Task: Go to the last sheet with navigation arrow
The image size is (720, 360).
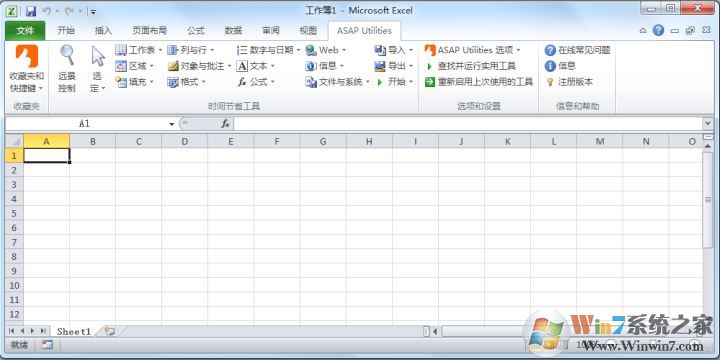Action: [43, 331]
